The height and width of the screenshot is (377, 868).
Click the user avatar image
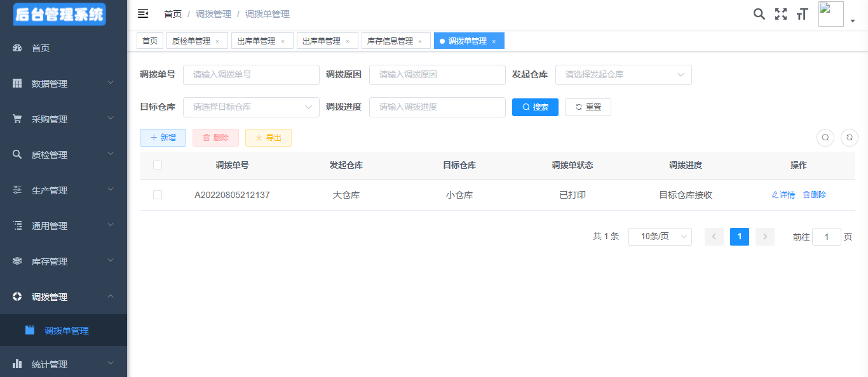pyautogui.click(x=831, y=14)
